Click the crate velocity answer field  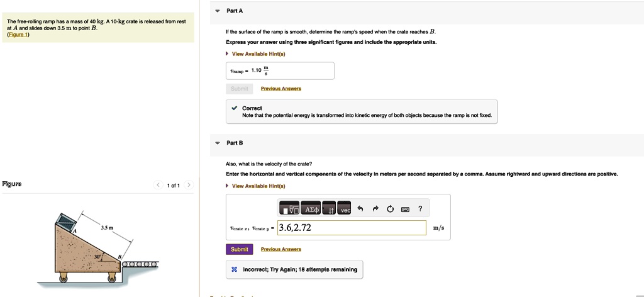click(x=351, y=228)
